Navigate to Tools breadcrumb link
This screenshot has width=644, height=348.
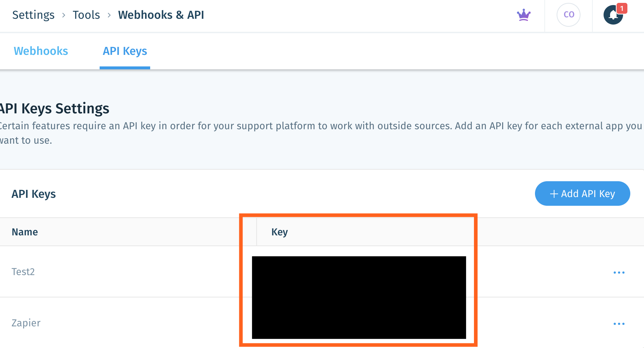click(86, 15)
